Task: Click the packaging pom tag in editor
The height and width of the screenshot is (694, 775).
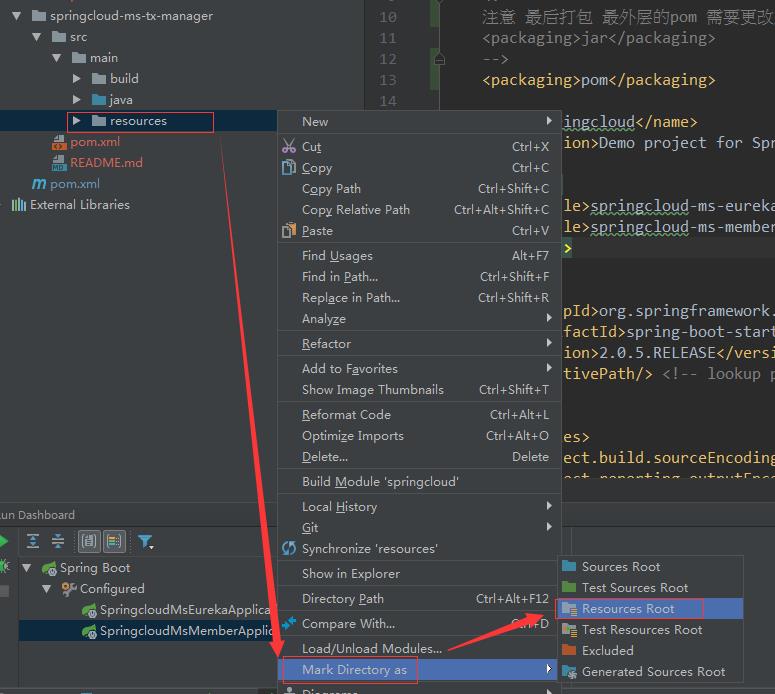Action: point(599,80)
